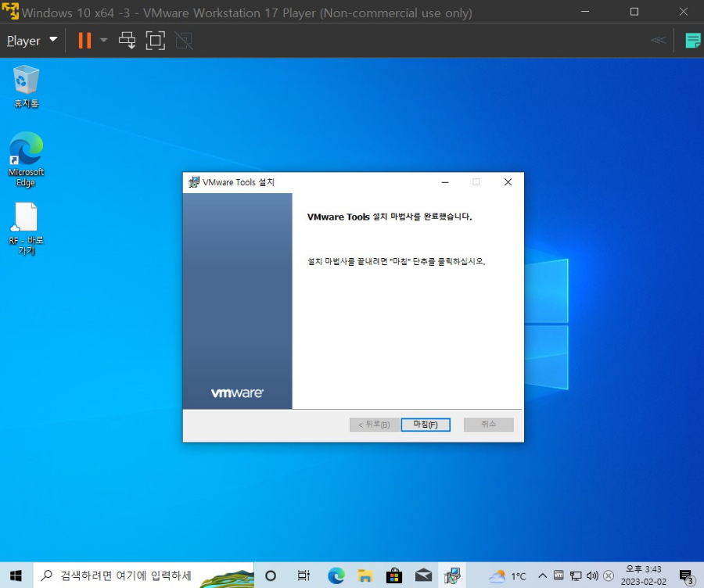Open Microsoft Store from the taskbar
Screen dimensions: 704x588
(x=394, y=575)
